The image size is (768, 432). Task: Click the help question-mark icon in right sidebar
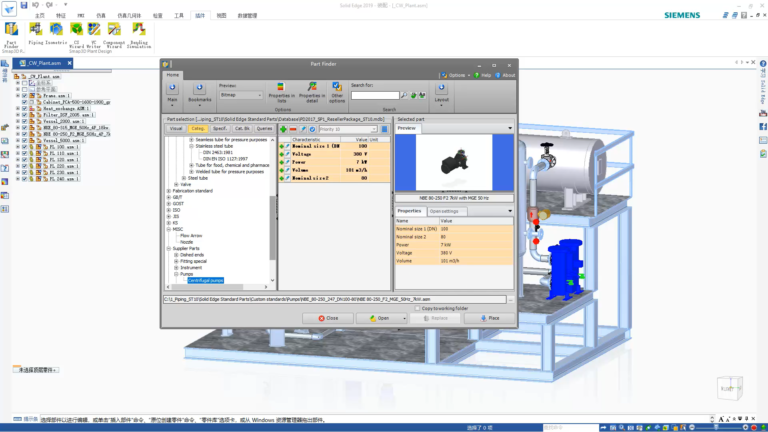point(763,64)
